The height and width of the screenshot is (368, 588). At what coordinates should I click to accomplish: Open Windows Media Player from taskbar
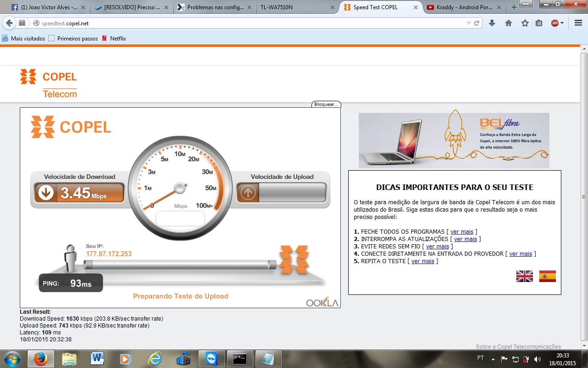coord(125,359)
